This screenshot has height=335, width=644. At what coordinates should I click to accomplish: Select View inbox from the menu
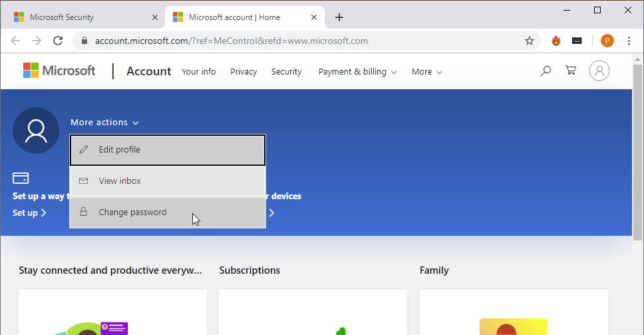click(x=168, y=181)
